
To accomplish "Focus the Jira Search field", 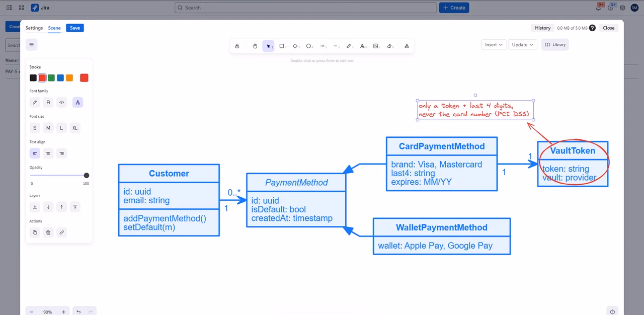I will 305,8.
